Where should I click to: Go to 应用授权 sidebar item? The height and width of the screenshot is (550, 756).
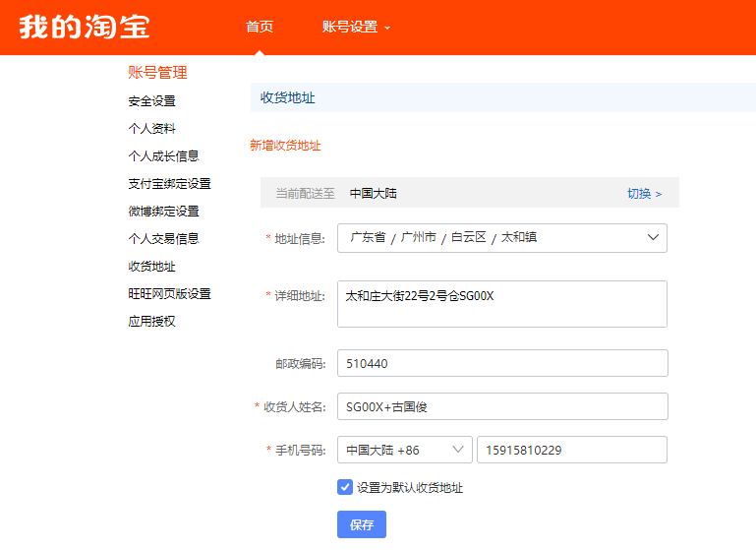click(151, 322)
